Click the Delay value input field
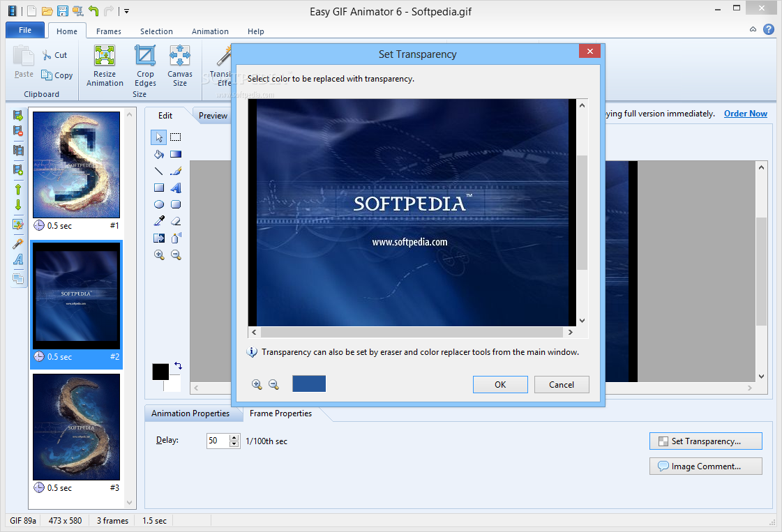Screen dimensions: 782x532 pos(218,441)
